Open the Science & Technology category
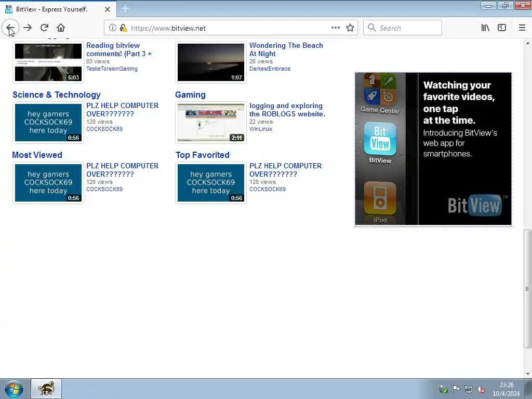Image resolution: width=532 pixels, height=399 pixels. click(x=57, y=95)
